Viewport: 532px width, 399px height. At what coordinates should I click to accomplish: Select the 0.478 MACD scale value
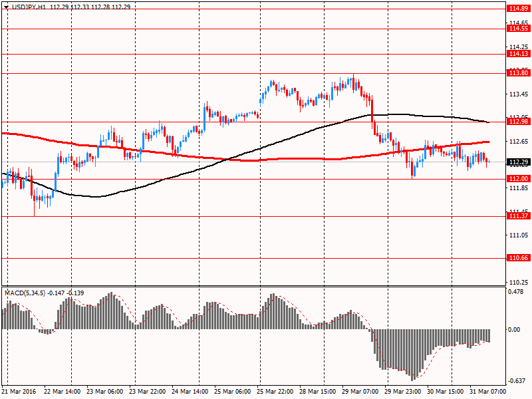coord(516,291)
